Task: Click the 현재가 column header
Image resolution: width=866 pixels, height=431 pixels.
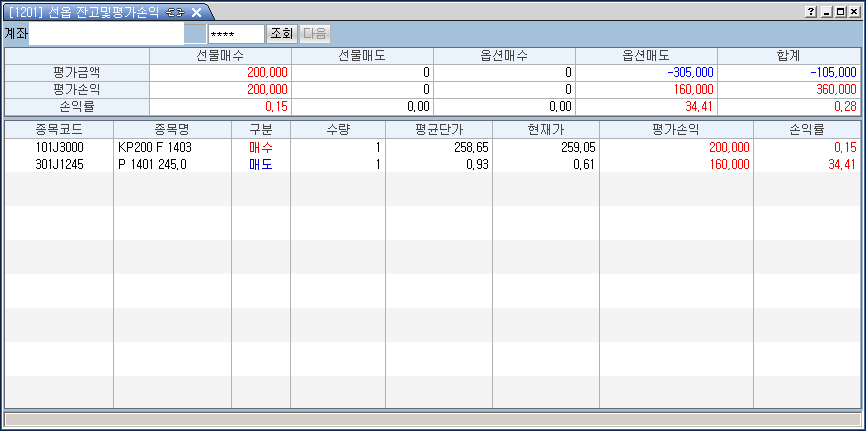Action: (x=546, y=129)
